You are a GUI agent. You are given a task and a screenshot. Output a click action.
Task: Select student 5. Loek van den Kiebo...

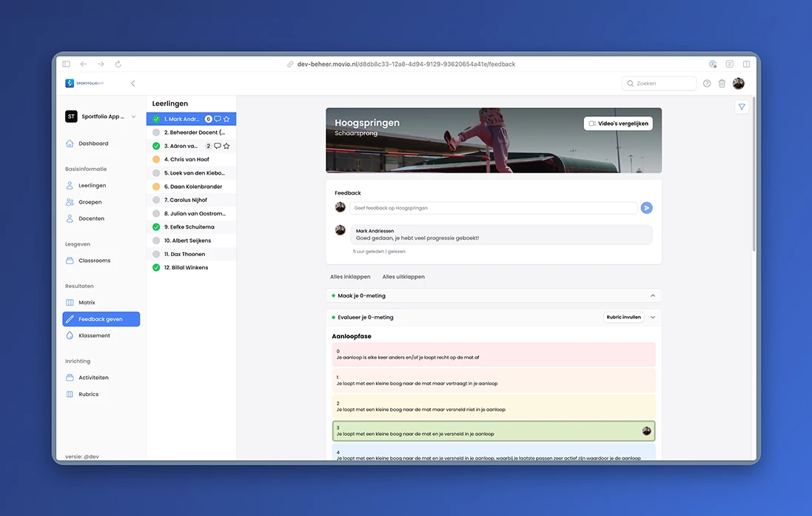[191, 173]
